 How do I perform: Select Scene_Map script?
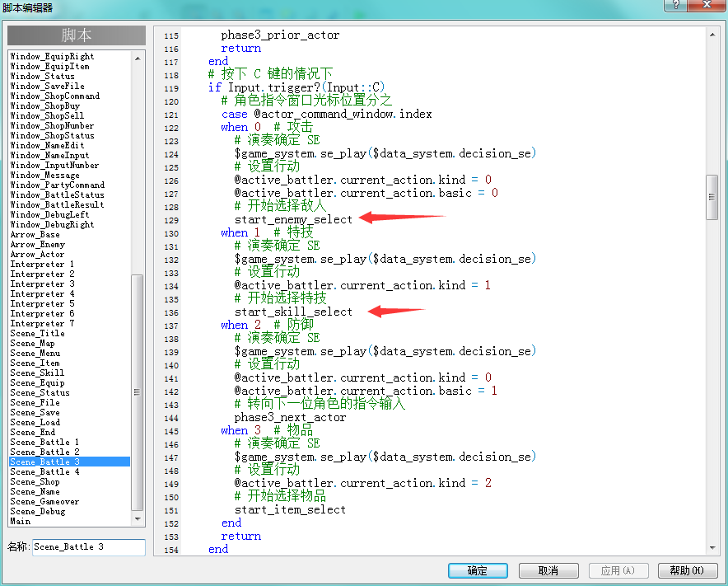click(x=32, y=343)
